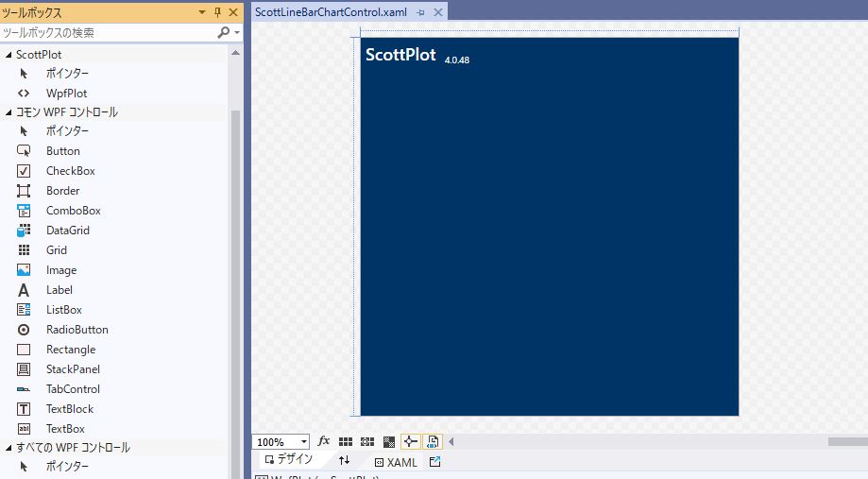Select the Grid control in toolbox

pos(57,250)
